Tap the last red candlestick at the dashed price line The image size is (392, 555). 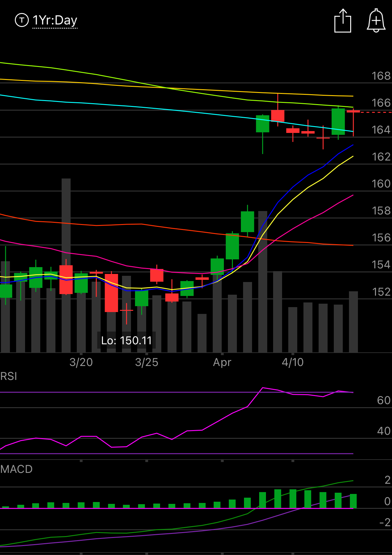click(x=353, y=122)
